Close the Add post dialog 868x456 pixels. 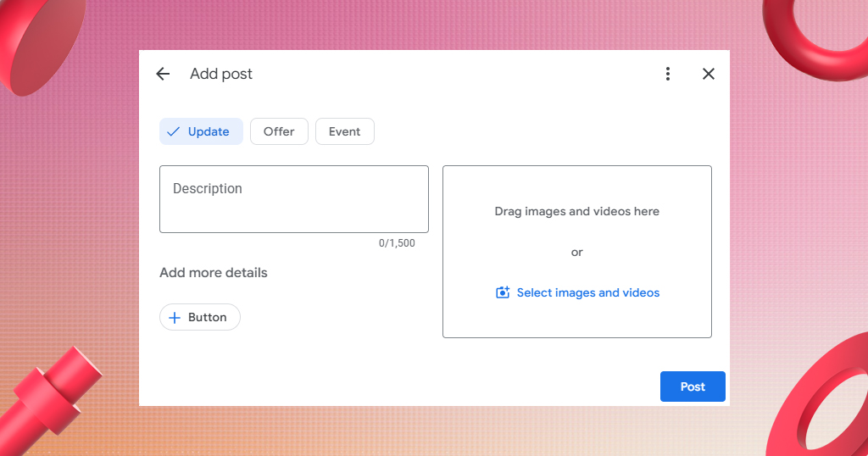(708, 74)
